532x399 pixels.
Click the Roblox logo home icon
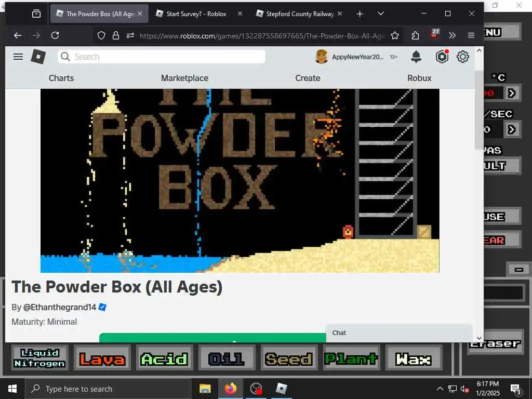pyautogui.click(x=38, y=57)
